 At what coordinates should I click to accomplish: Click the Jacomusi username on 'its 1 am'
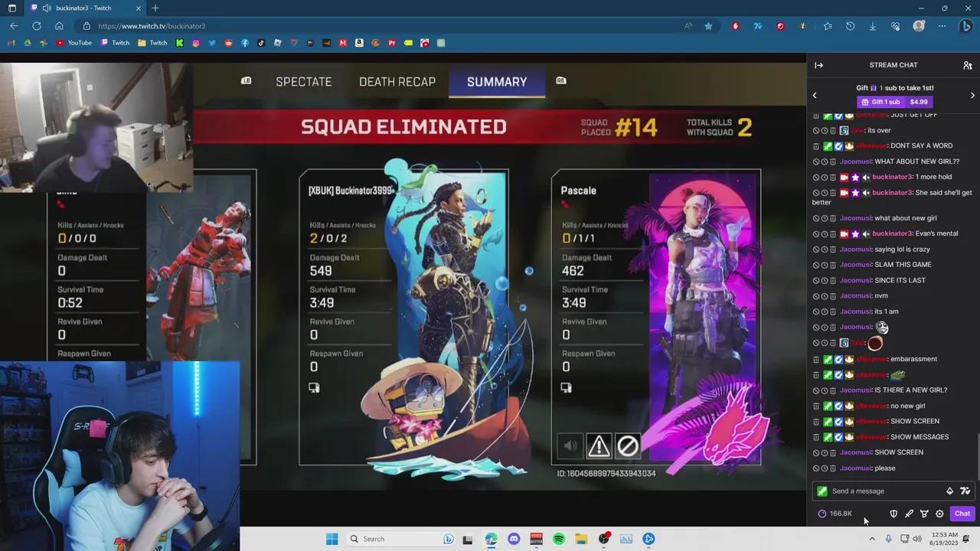855,311
